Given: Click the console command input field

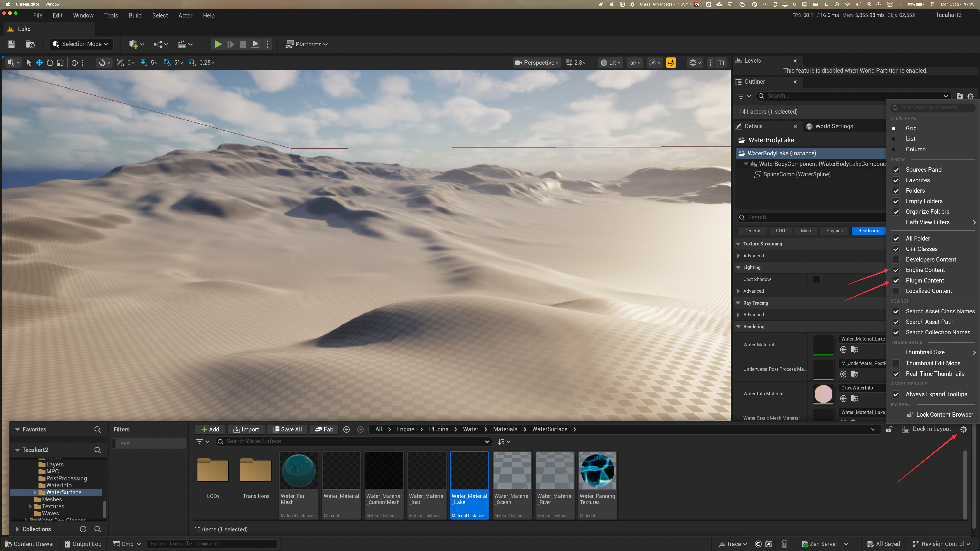Looking at the screenshot, I should [212, 544].
